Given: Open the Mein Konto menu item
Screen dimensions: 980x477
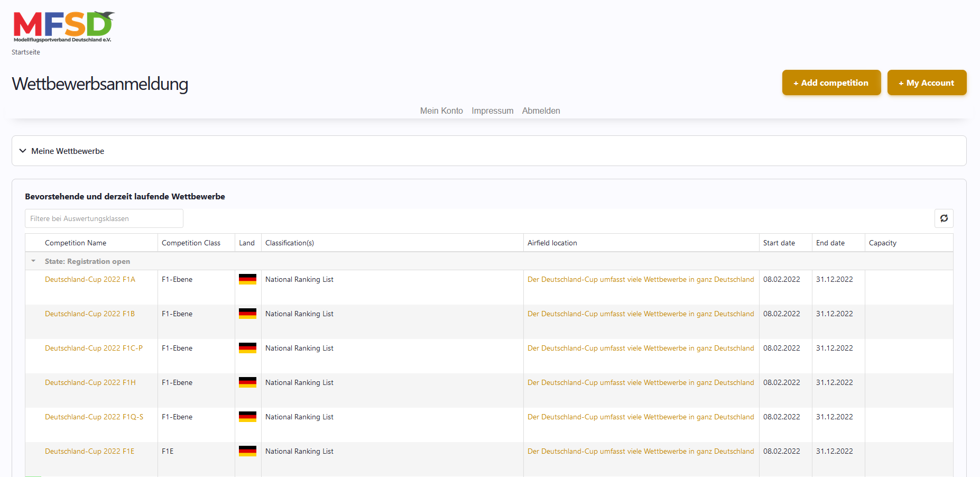Looking at the screenshot, I should coord(441,111).
